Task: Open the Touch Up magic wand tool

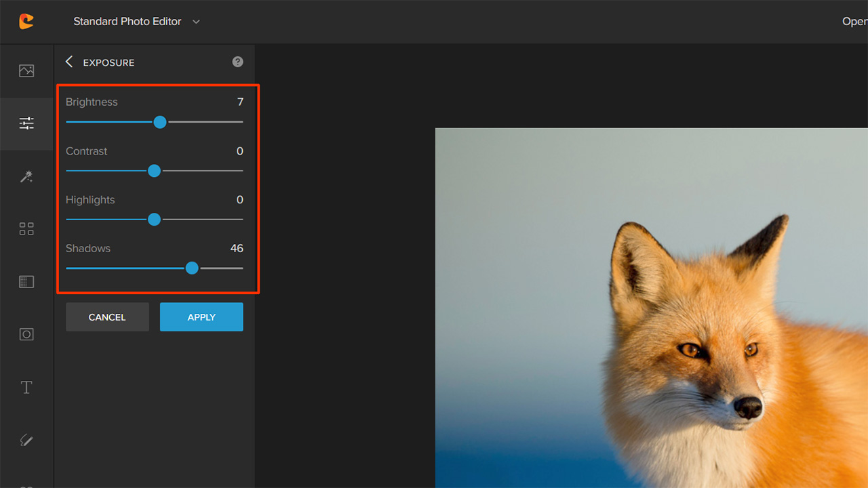Action: coord(26,176)
